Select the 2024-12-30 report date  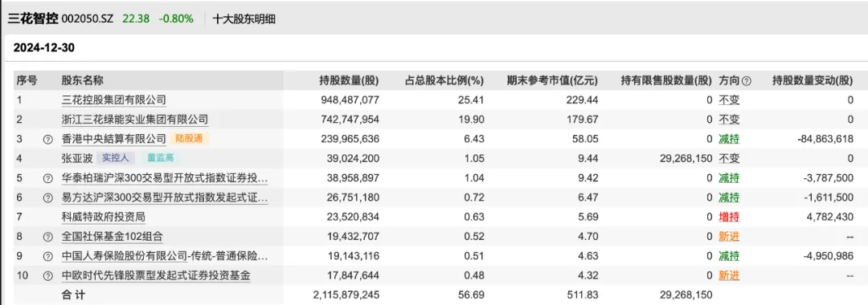pyautogui.click(x=43, y=48)
